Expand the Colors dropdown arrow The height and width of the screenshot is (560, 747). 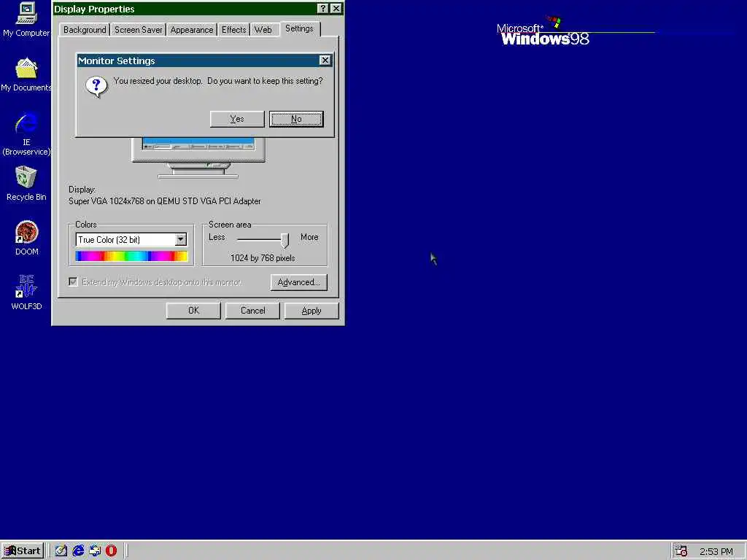click(181, 239)
